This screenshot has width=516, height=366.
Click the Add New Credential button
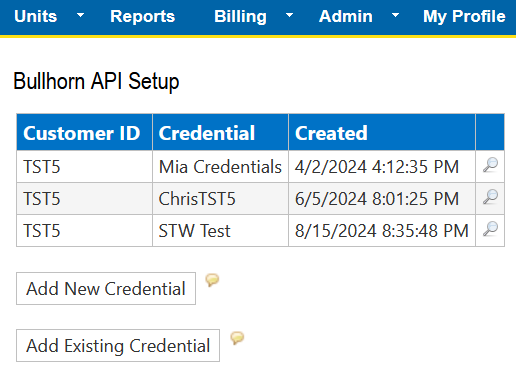pyautogui.click(x=106, y=288)
